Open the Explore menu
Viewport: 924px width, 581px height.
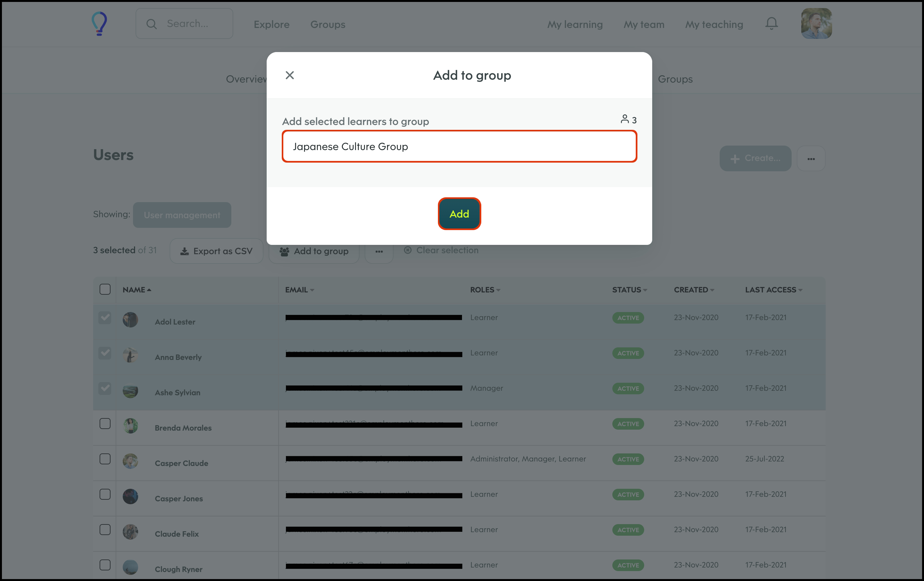point(271,24)
